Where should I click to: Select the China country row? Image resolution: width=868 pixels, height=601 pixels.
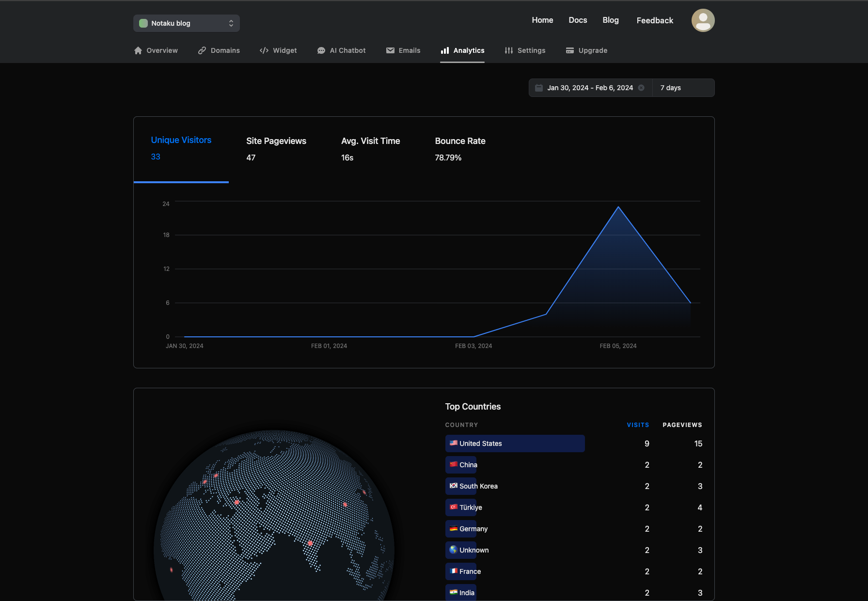coord(574,465)
